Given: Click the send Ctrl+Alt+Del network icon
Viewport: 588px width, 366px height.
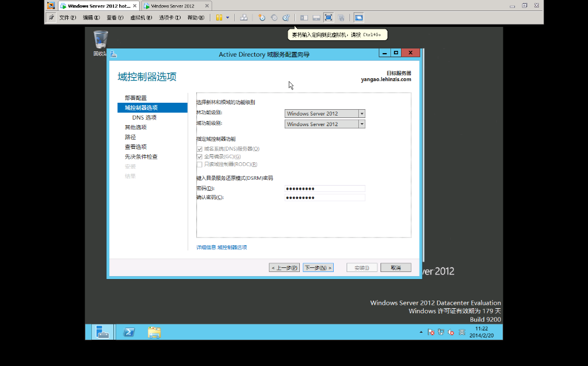Looking at the screenshot, I should 244,18.
